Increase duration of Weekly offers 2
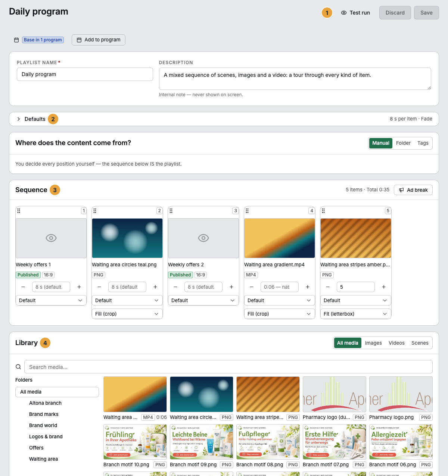This screenshot has width=448, height=476. coord(231,287)
